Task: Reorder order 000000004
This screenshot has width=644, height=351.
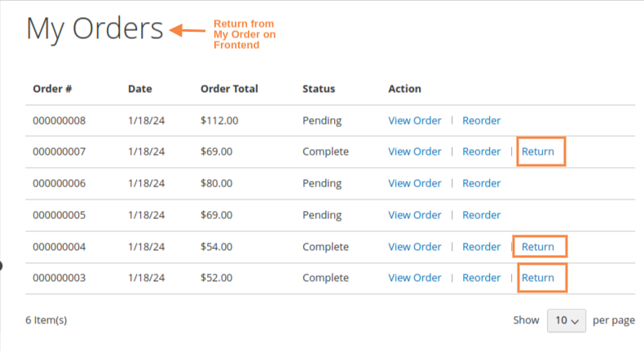Action: (x=481, y=247)
